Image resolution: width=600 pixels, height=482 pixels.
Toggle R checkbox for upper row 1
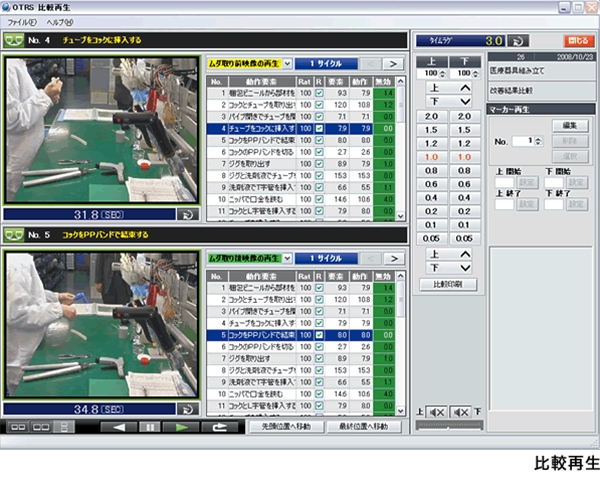click(x=319, y=93)
